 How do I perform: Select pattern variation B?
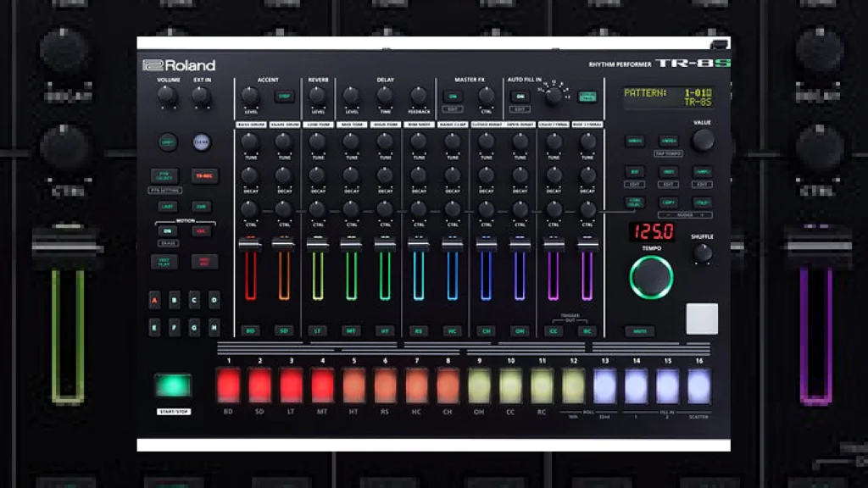pyautogui.click(x=175, y=301)
